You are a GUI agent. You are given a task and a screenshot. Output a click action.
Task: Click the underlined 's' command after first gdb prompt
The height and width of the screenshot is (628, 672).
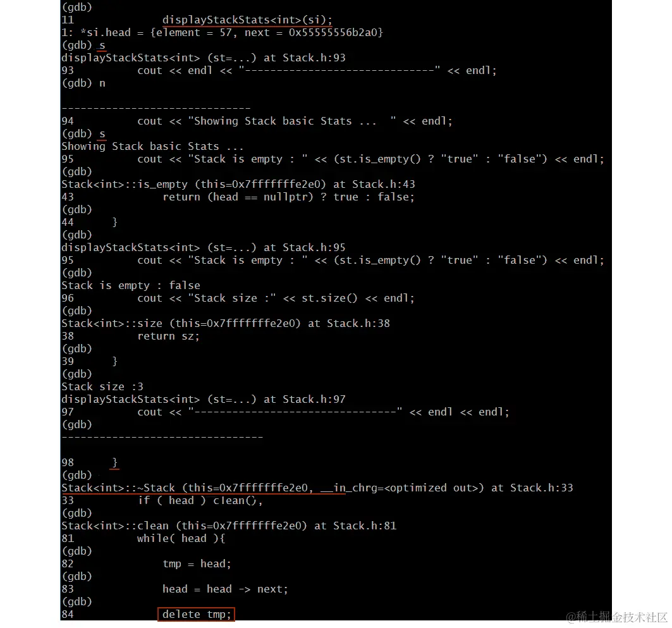tap(102, 46)
